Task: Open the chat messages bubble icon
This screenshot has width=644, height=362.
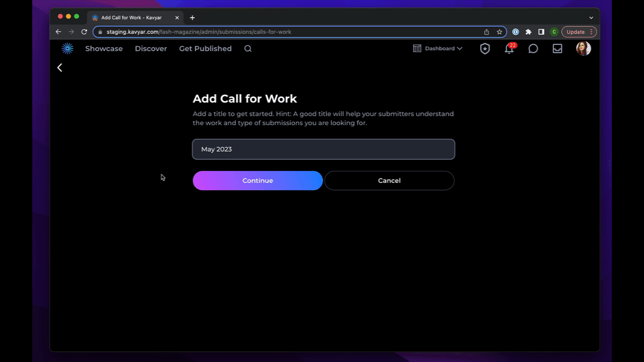Action: click(533, 49)
